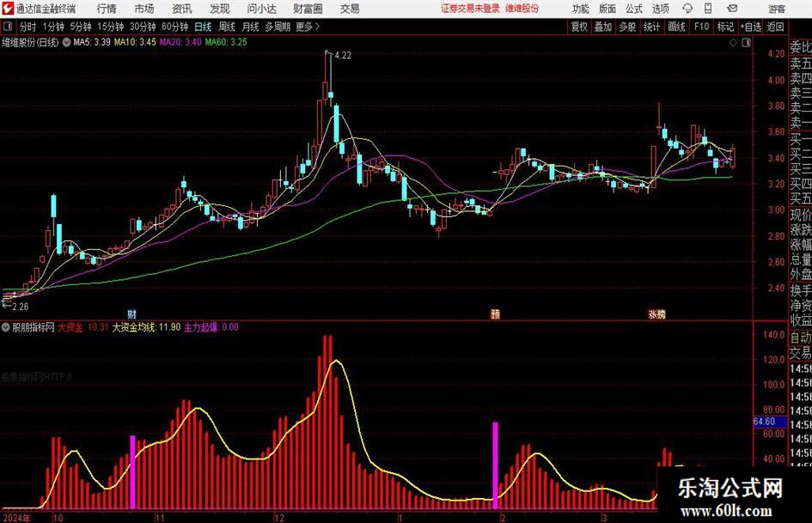Open the 发现 menu

click(220, 9)
